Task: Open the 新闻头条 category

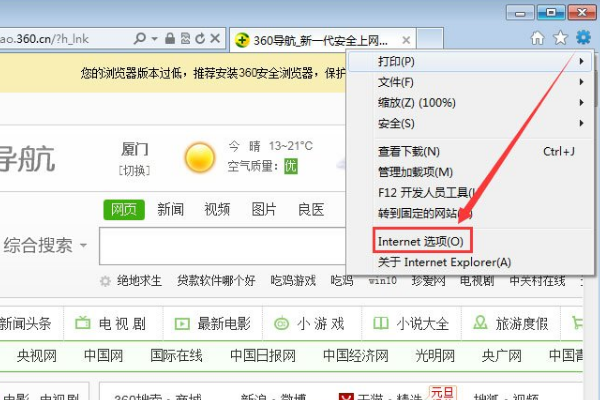Action: coord(25,324)
